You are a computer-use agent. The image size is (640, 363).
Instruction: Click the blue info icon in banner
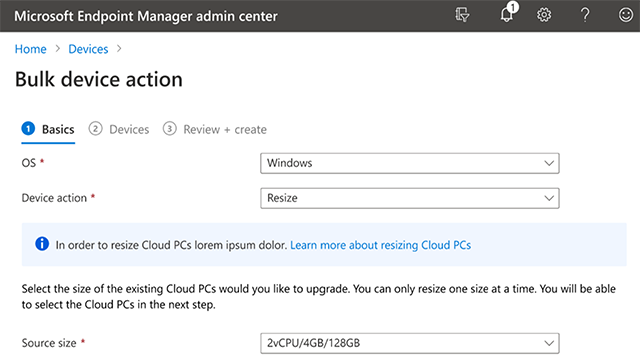pos(42,244)
